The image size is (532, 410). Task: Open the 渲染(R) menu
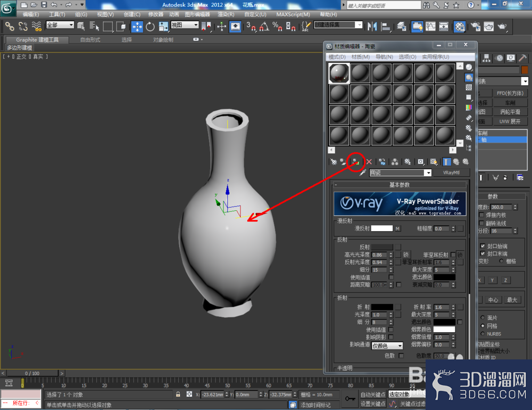pyautogui.click(x=226, y=14)
